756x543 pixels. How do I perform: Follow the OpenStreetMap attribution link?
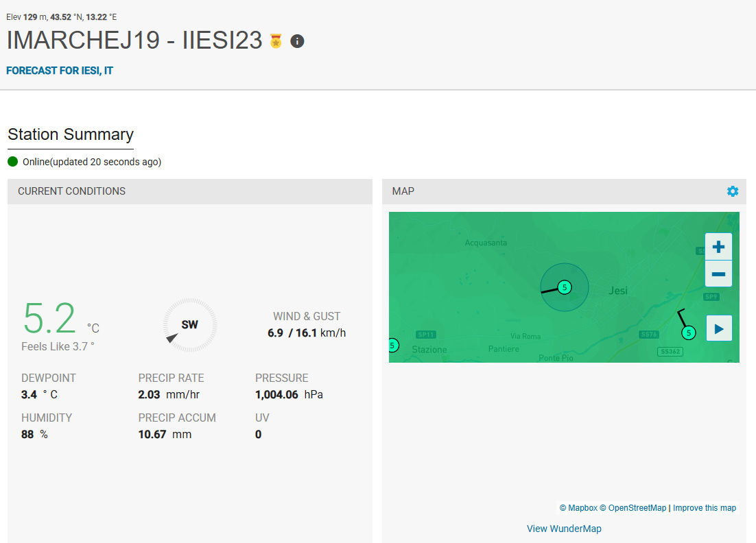[x=633, y=508]
